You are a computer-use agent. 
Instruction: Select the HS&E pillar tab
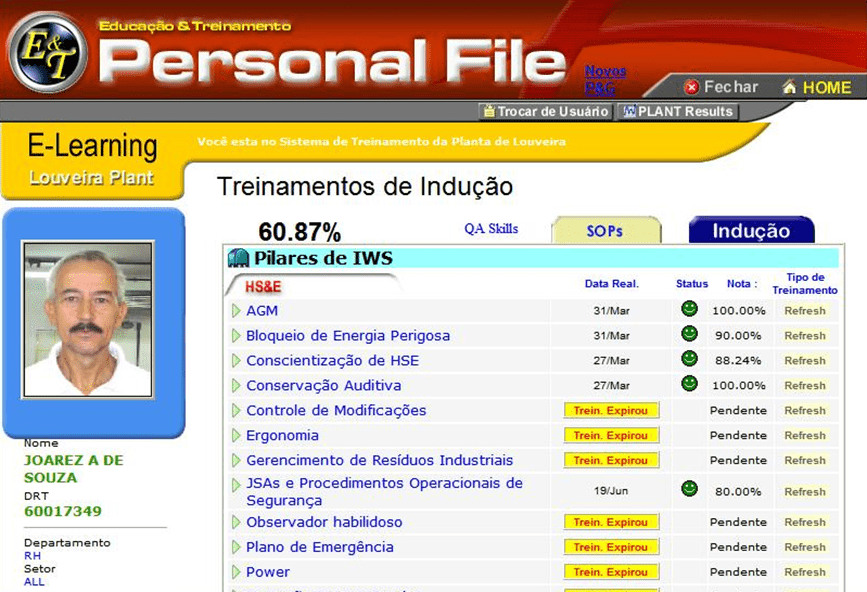264,287
